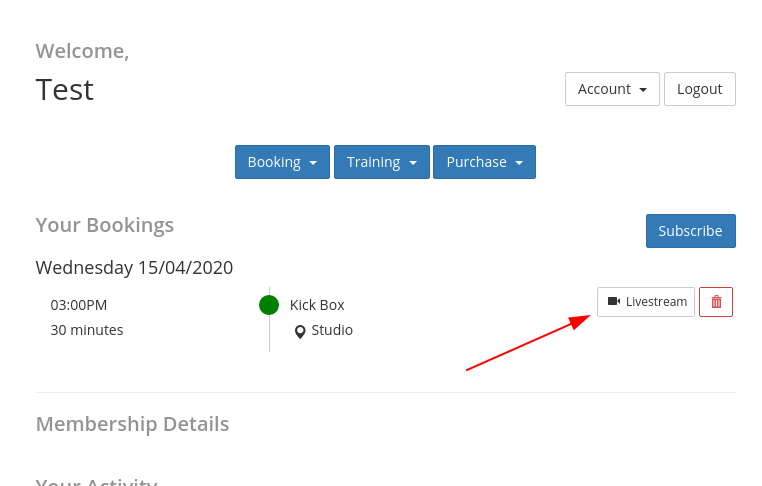Click the Studio location pin icon

(300, 331)
